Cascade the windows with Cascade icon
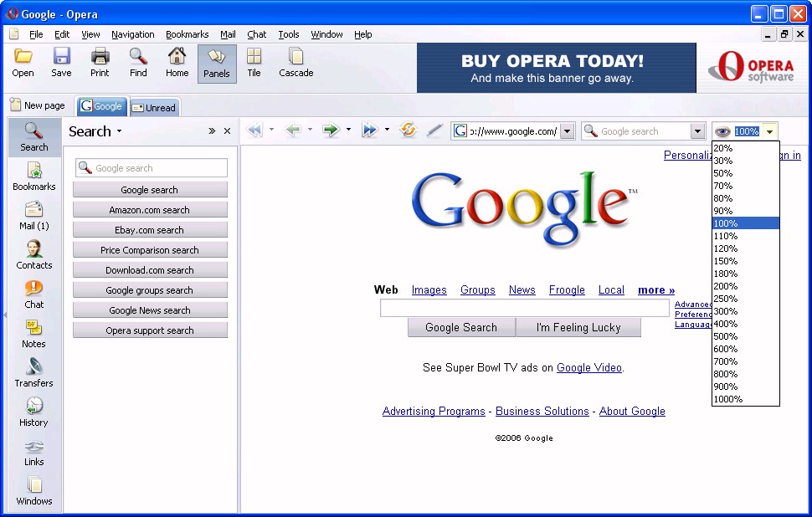The width and height of the screenshot is (812, 517). 296,56
